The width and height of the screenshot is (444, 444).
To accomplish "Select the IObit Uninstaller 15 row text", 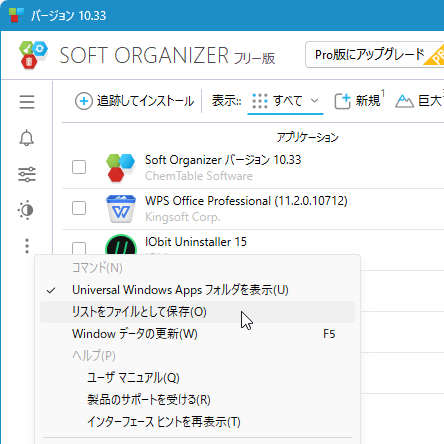I will click(196, 242).
